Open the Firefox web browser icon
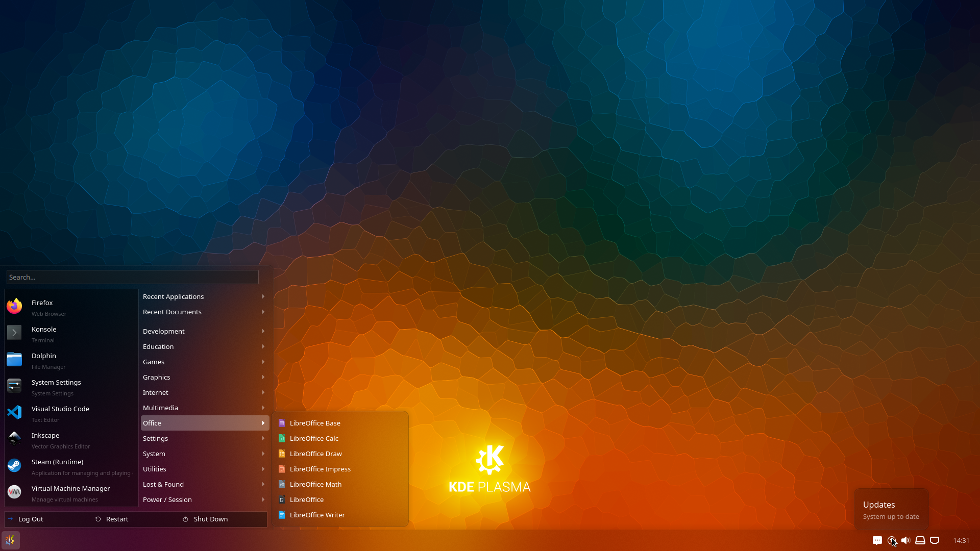Viewport: 980px width, 551px height. (14, 306)
